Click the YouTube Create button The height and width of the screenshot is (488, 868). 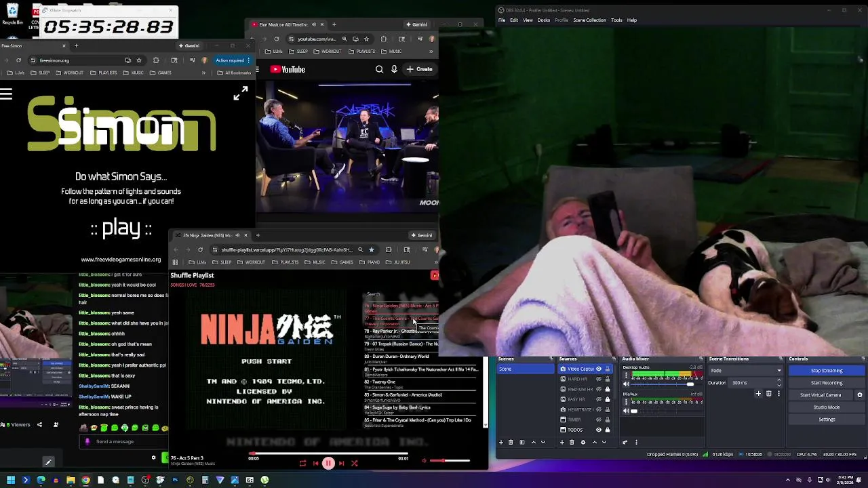click(420, 69)
